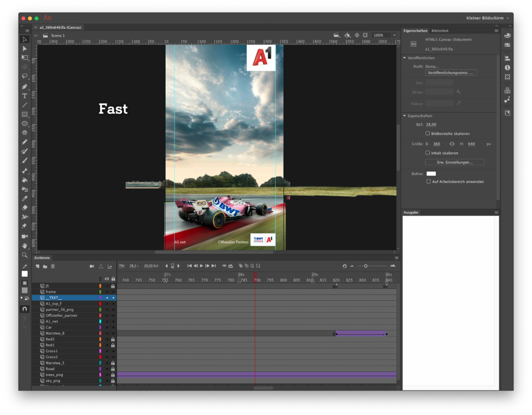Select the Pencil tool

click(x=25, y=142)
